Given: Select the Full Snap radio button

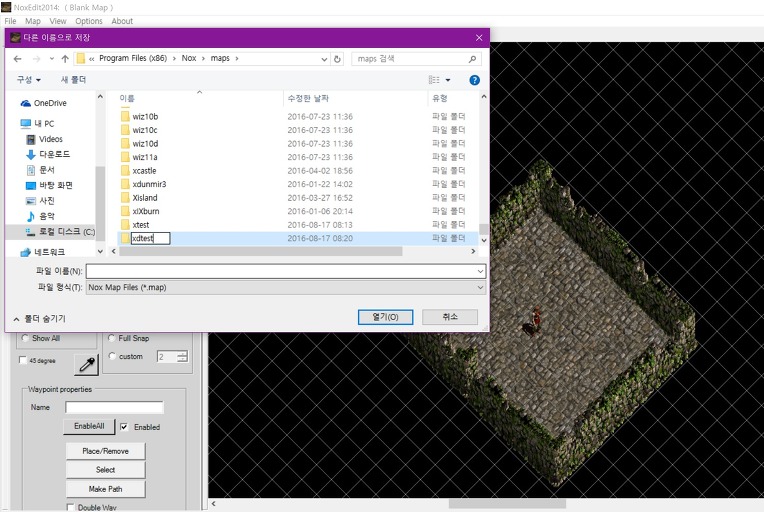Looking at the screenshot, I should click(x=111, y=338).
